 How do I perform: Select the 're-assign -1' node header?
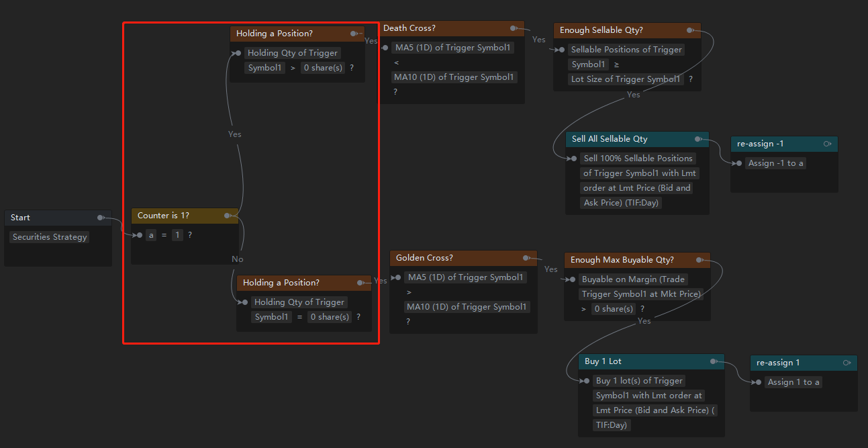pyautogui.click(x=784, y=144)
